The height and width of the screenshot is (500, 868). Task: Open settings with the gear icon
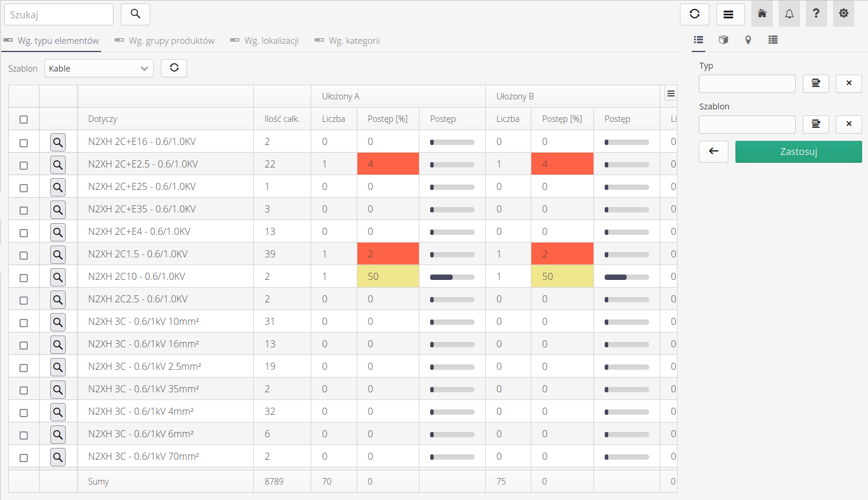click(843, 14)
